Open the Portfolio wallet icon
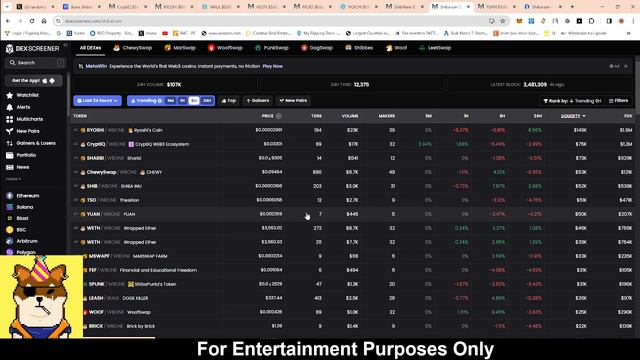The height and width of the screenshot is (360, 640). click(x=10, y=155)
